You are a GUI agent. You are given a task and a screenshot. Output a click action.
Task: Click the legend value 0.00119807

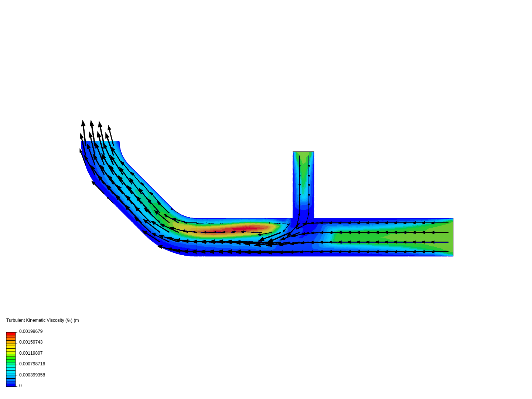point(31,353)
